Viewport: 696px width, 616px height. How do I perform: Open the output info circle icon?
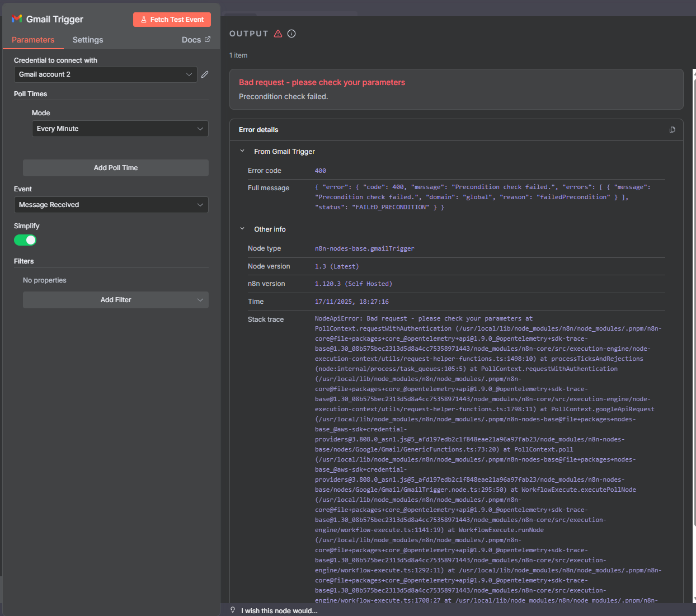click(x=291, y=34)
